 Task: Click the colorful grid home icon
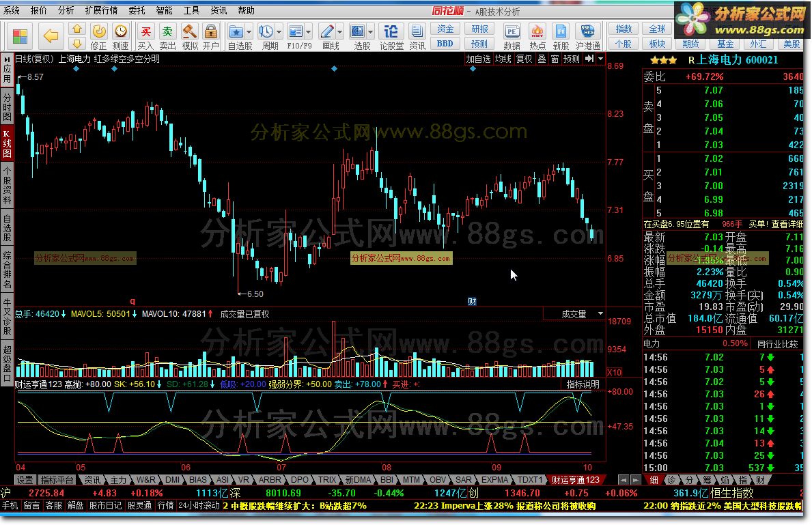pos(20,36)
